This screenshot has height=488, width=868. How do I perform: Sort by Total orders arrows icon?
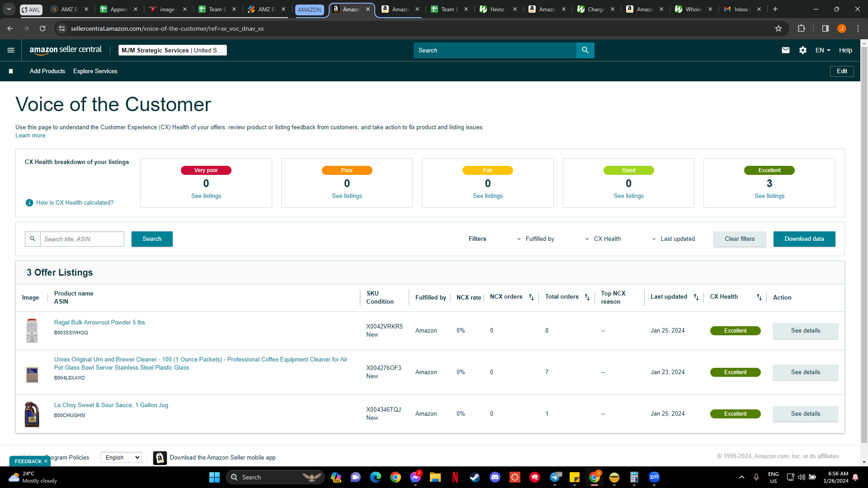point(587,297)
